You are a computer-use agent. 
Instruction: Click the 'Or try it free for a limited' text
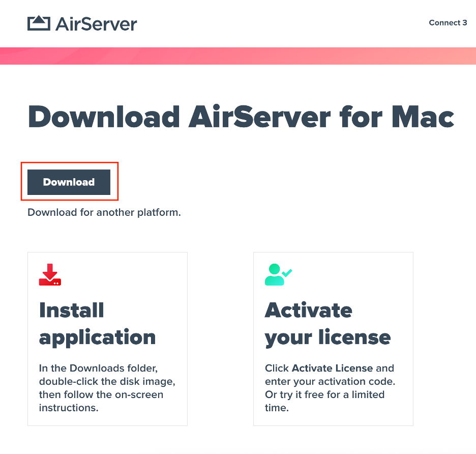[x=324, y=394]
